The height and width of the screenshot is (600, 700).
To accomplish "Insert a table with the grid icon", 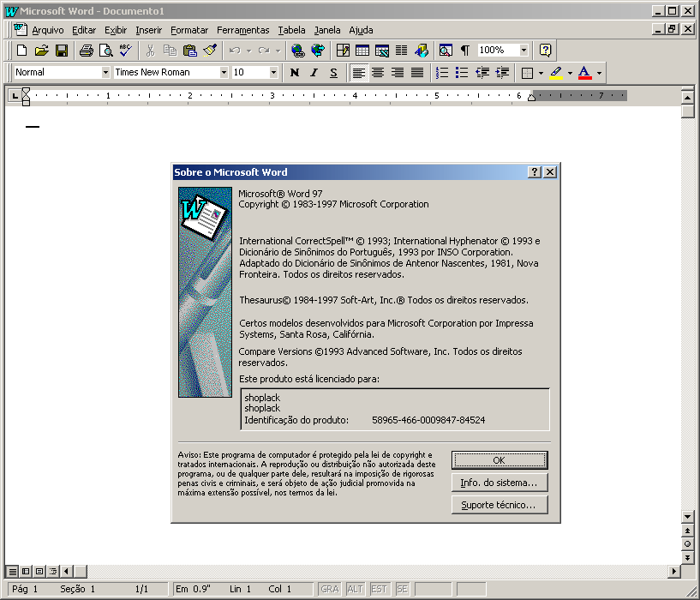I will coord(362,51).
